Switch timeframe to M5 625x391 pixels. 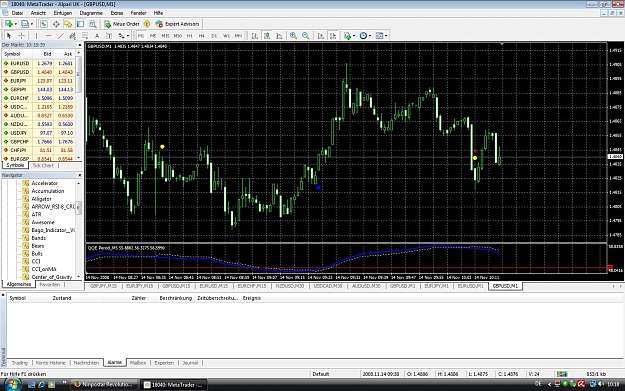[153, 36]
